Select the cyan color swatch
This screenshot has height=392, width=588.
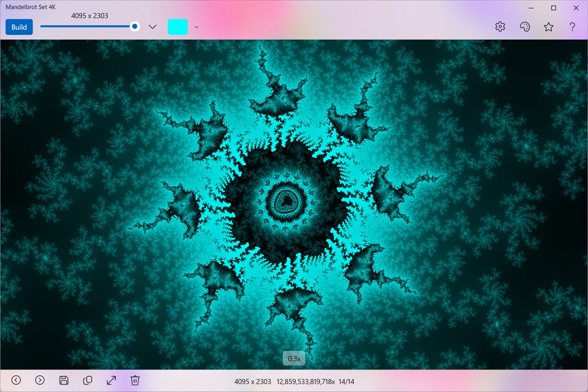coord(177,26)
